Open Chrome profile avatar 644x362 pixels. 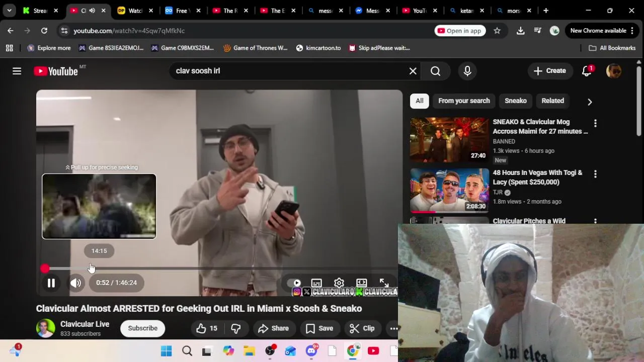(x=554, y=31)
